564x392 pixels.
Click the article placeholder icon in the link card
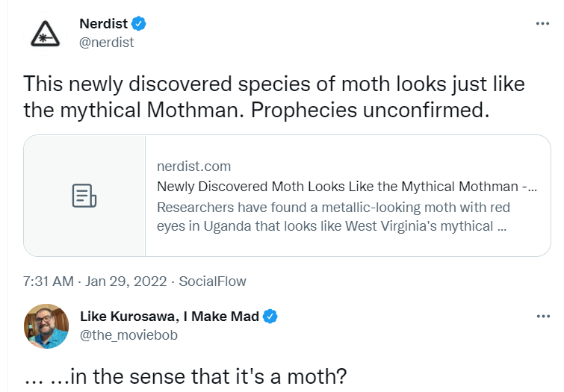click(x=84, y=196)
